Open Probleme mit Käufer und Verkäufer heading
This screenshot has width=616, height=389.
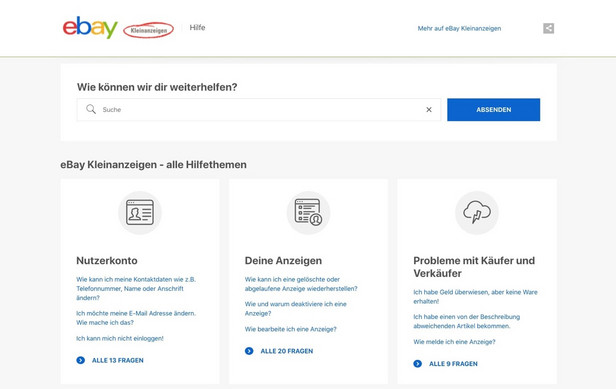(474, 267)
